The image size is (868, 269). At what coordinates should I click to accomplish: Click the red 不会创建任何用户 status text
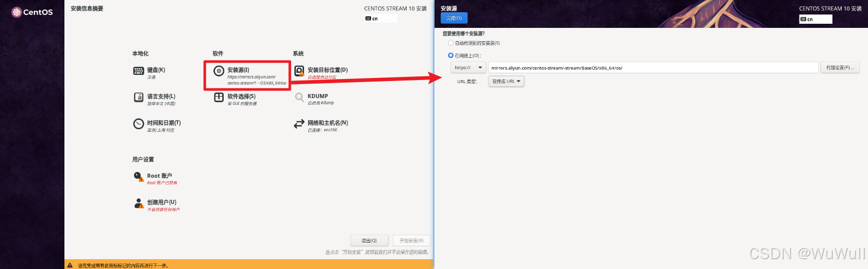coord(163,210)
